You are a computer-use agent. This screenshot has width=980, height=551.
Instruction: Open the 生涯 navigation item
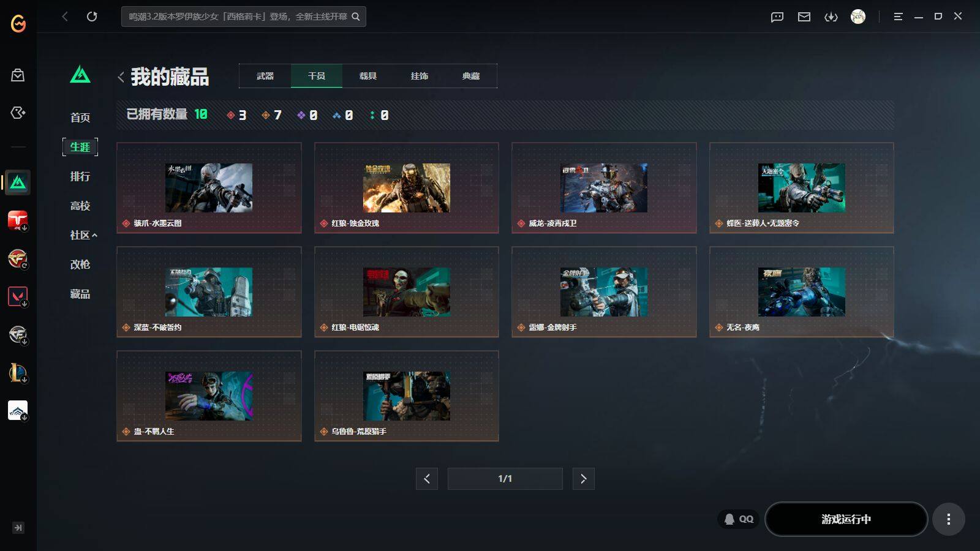(80, 147)
